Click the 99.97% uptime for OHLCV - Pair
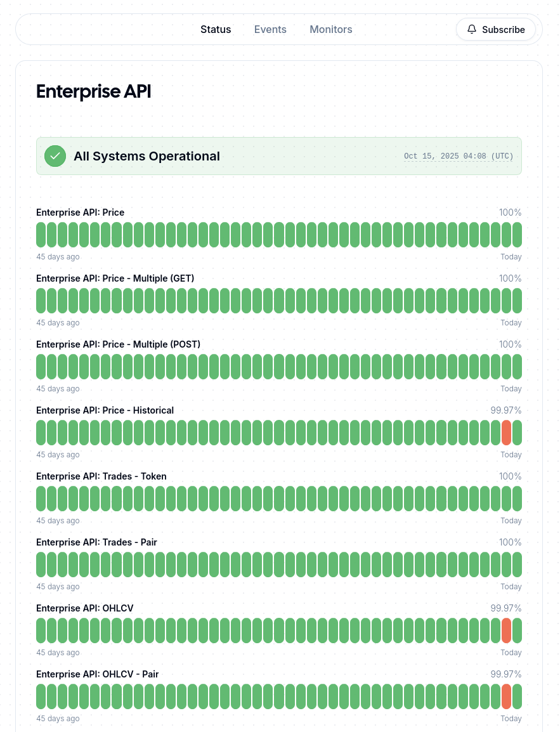 (x=505, y=674)
